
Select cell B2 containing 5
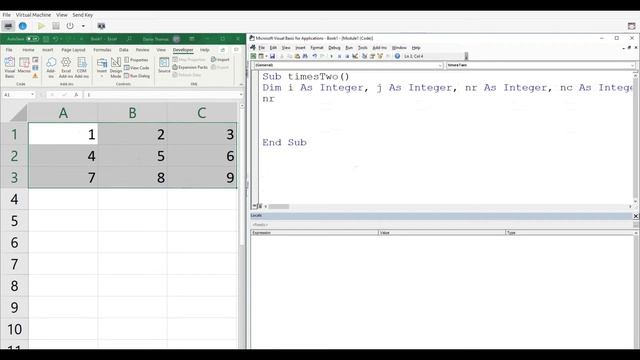133,156
